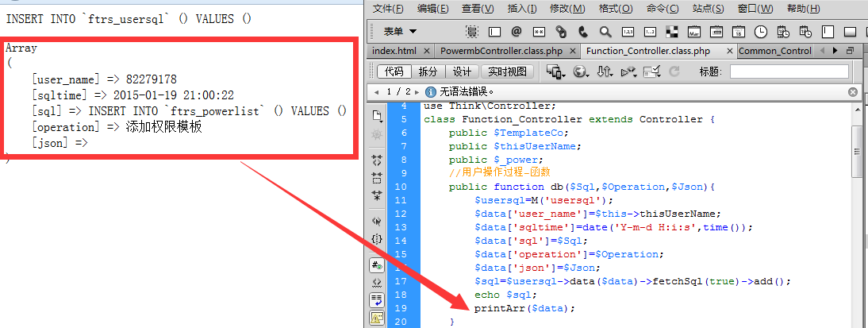Close the index.html tab
Screen dimensions: 868x328
(x=426, y=51)
